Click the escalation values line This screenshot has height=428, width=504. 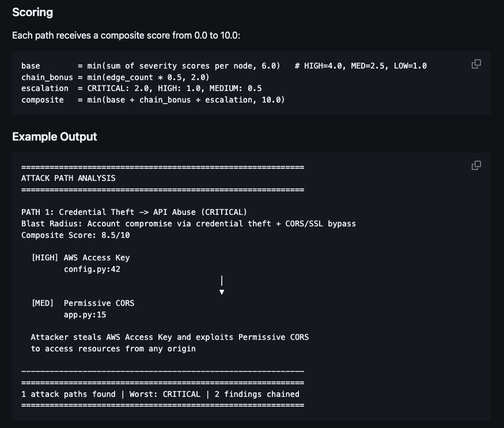[x=142, y=89]
